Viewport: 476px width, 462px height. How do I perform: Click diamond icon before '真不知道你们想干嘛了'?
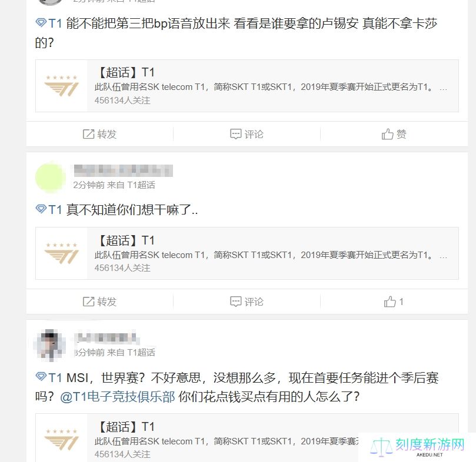point(41,209)
